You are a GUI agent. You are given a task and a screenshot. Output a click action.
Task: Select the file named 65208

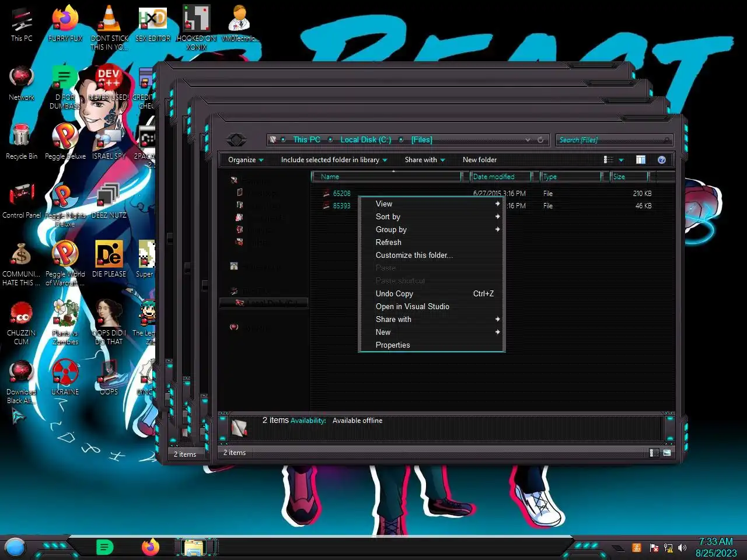[341, 194]
